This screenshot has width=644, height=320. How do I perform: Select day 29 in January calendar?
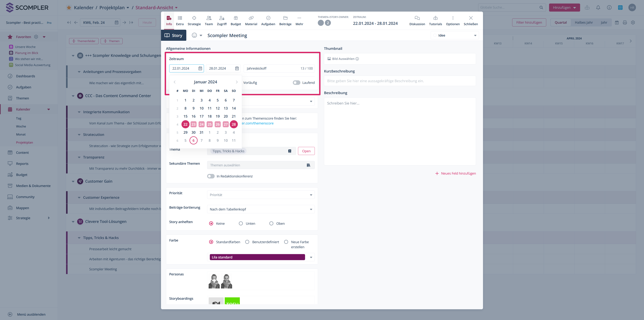(185, 132)
